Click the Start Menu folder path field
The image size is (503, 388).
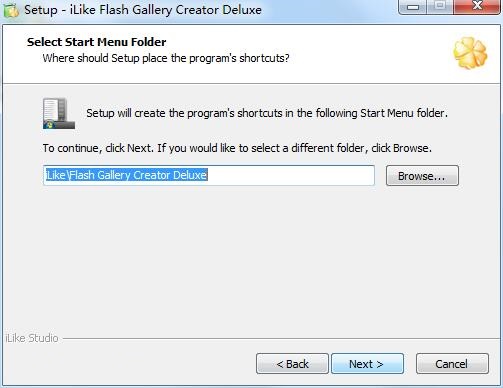click(x=209, y=175)
